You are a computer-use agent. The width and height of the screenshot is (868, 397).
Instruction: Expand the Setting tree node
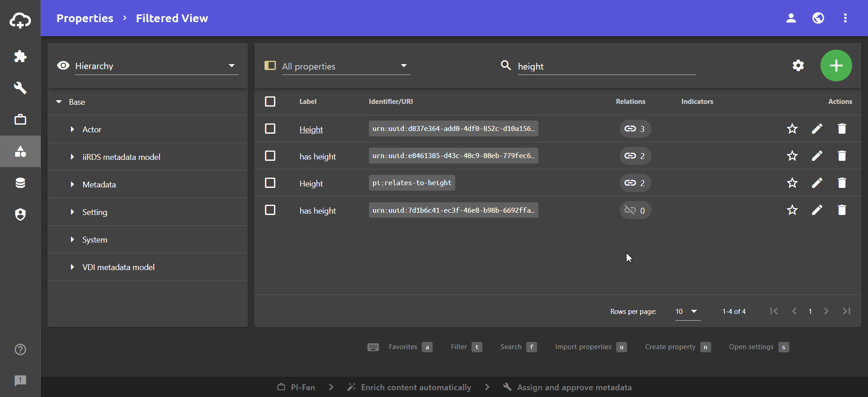[x=72, y=212]
